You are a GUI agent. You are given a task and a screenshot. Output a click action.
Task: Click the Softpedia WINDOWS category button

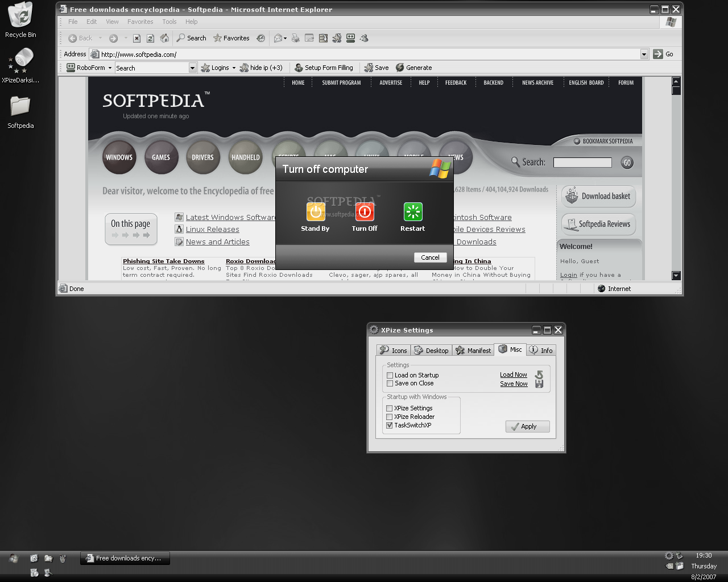(x=119, y=157)
